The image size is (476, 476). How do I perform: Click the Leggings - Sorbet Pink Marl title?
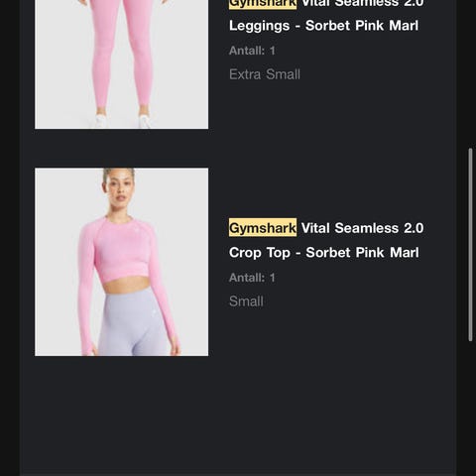(323, 26)
